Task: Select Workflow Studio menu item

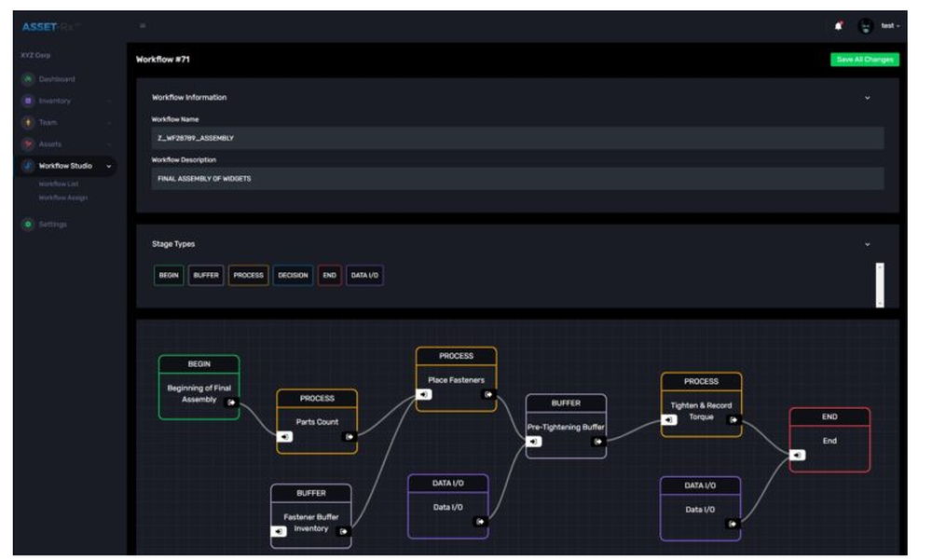Action: (65, 166)
